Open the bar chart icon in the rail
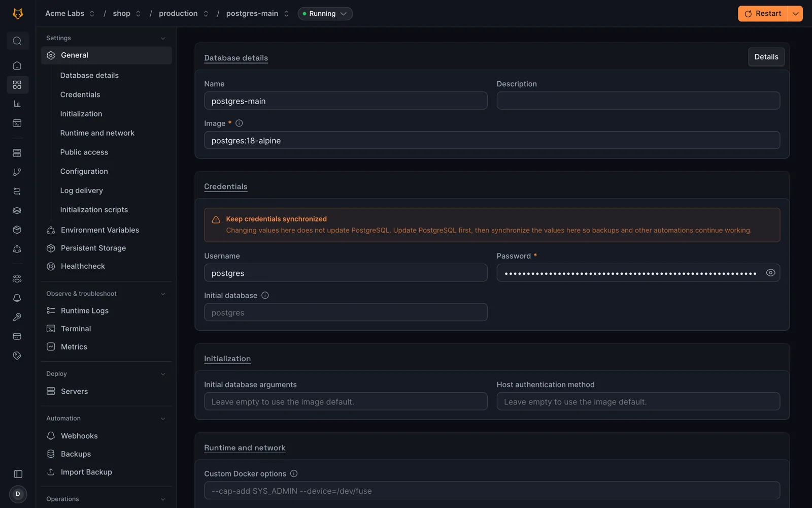The width and height of the screenshot is (812, 508). tap(17, 104)
